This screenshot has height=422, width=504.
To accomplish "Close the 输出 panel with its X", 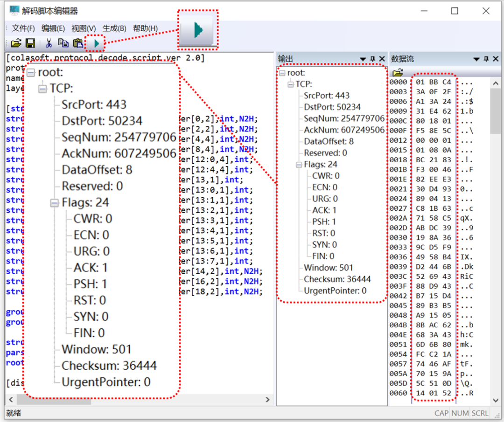I will pos(382,59).
